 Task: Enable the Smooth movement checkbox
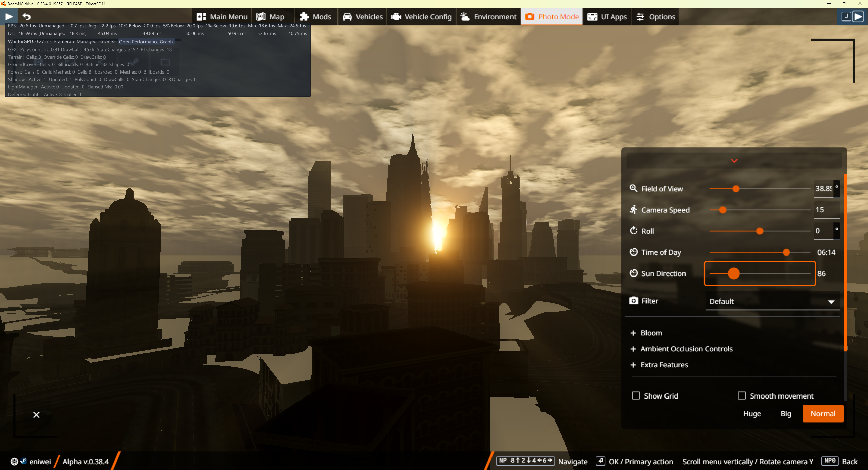(742, 395)
